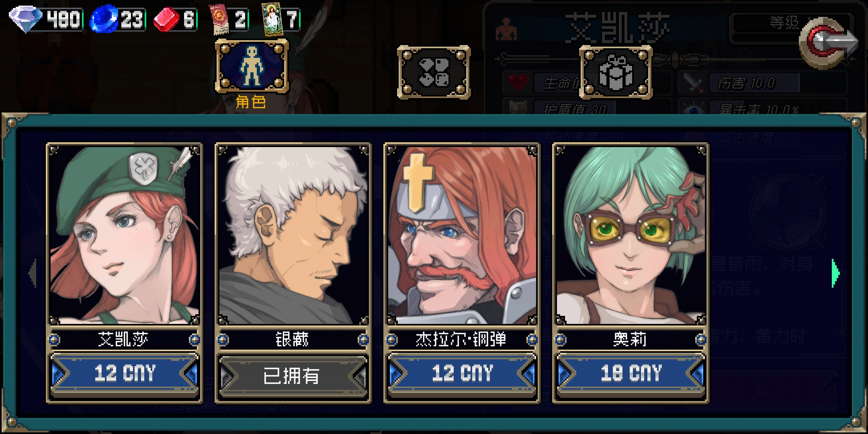Tap the red ruby currency icon
868x434 pixels.
167,19
